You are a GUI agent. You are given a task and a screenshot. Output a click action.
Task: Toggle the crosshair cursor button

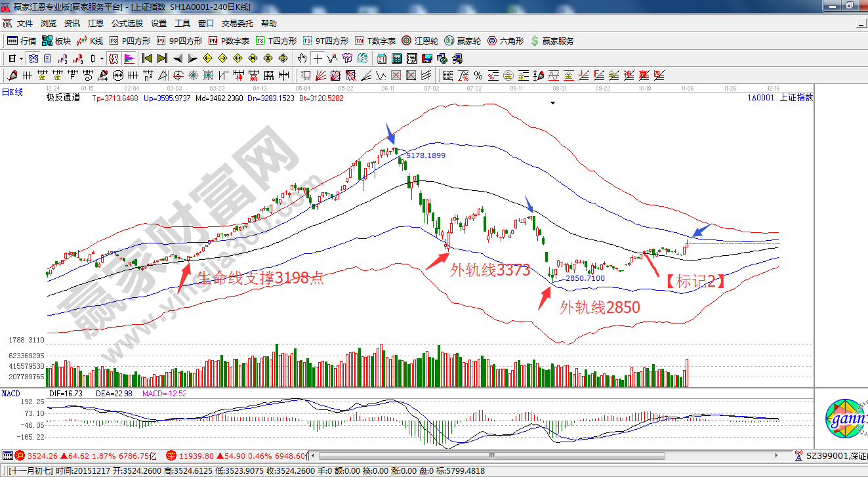pos(318,58)
